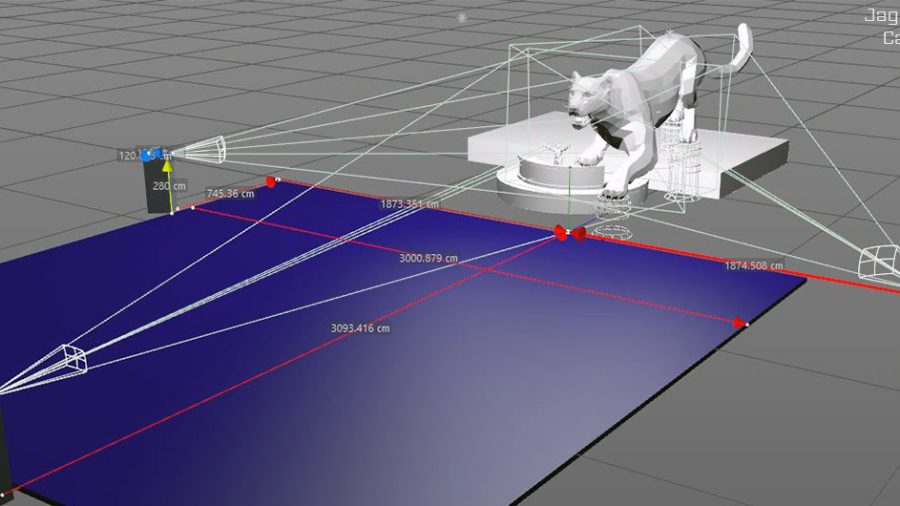Select the yellow height arrow gizmo
Viewport: 900px width, 506px height.
[168, 169]
